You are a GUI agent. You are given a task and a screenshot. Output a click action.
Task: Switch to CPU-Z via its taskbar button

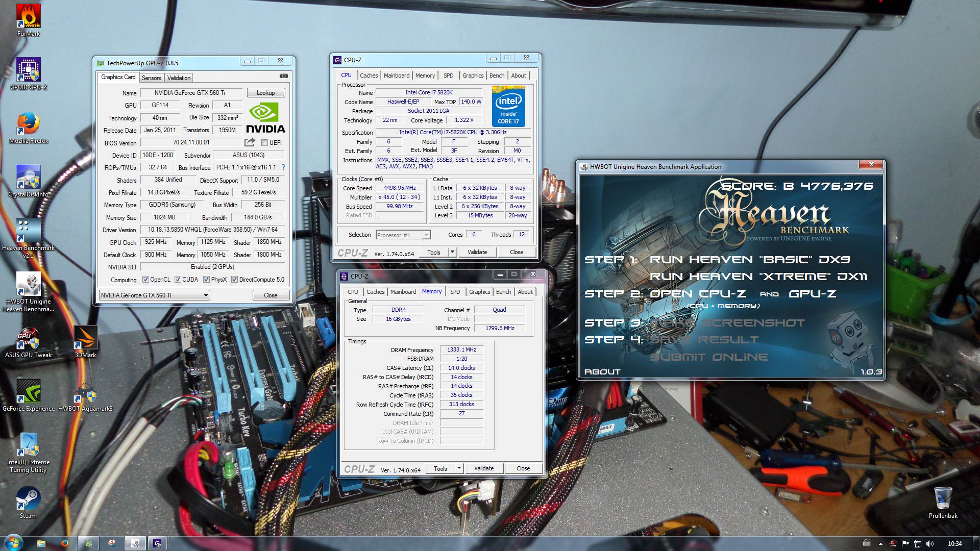point(157,543)
